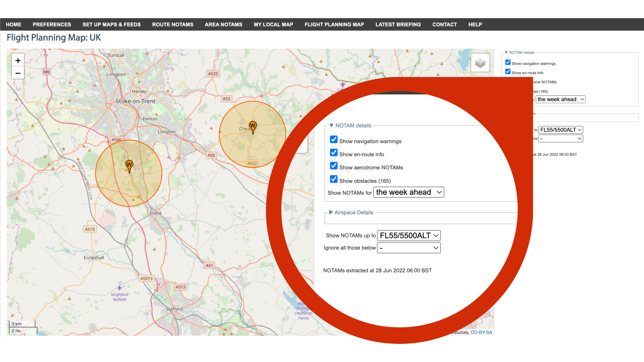Viewport: 644px width, 362px height.
Task: Click the map zoom out minus button
Action: 18,73
